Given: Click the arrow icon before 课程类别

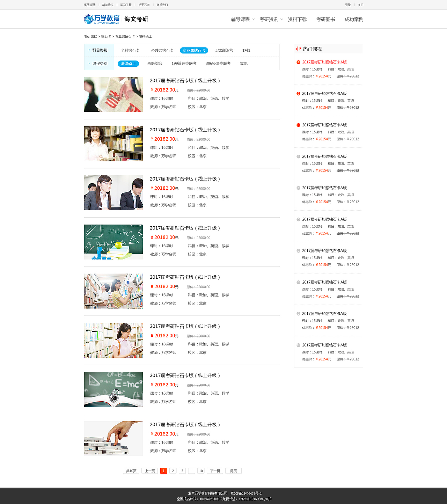Looking at the screenshot, I should point(90,63).
